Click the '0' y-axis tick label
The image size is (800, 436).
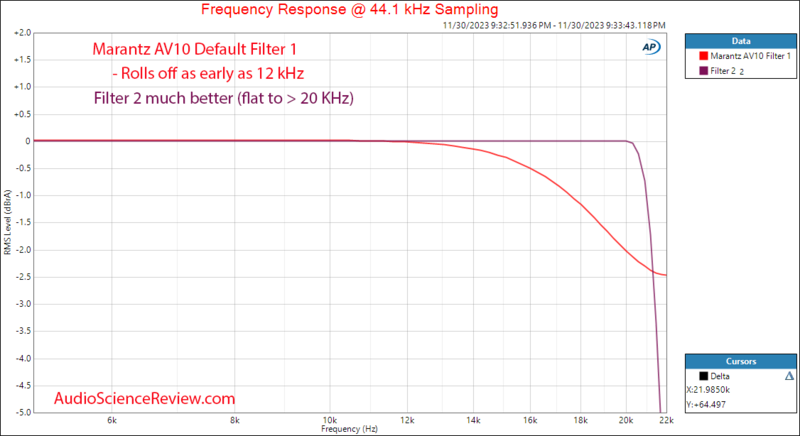pos(28,141)
